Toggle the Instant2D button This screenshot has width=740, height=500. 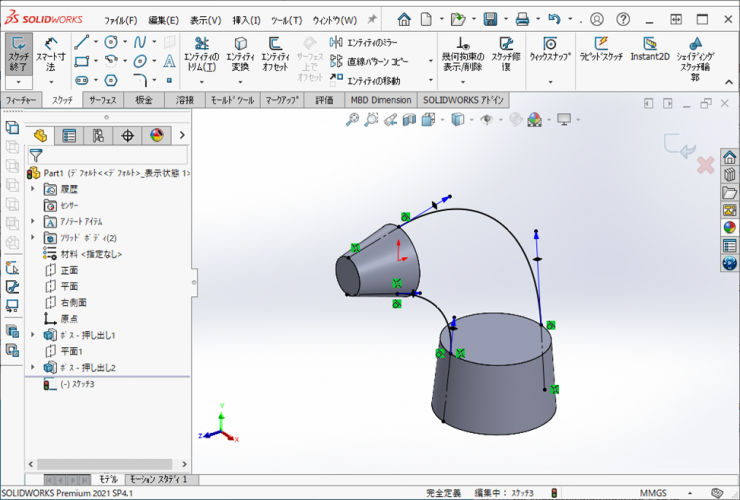point(649,50)
